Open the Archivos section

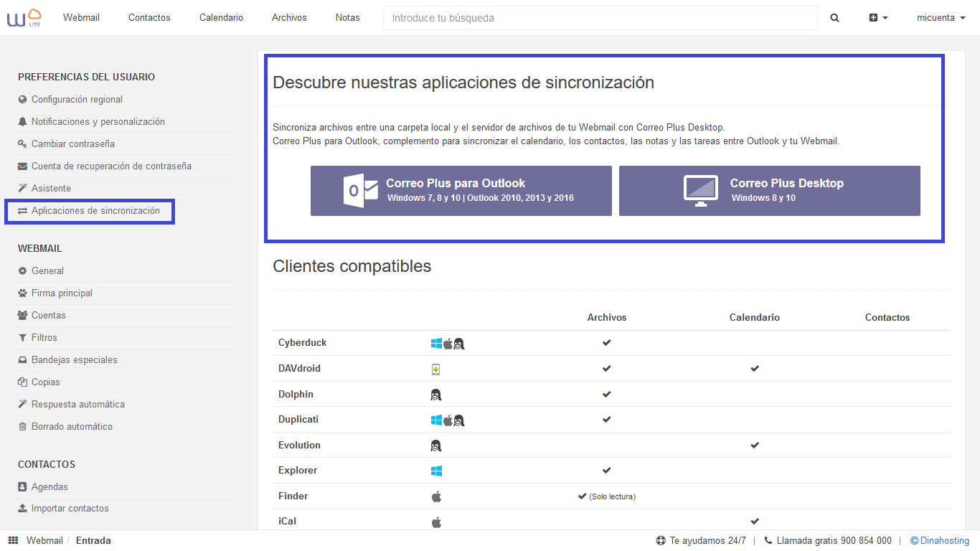pos(289,18)
